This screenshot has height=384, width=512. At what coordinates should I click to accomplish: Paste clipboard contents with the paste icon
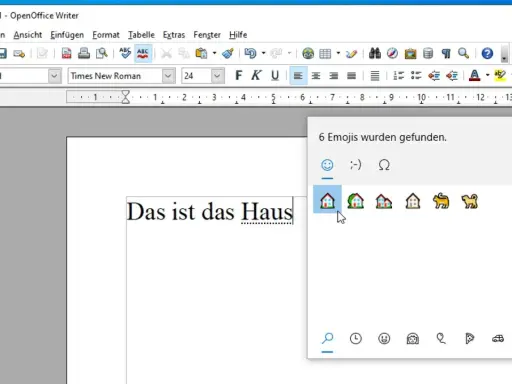pos(201,53)
